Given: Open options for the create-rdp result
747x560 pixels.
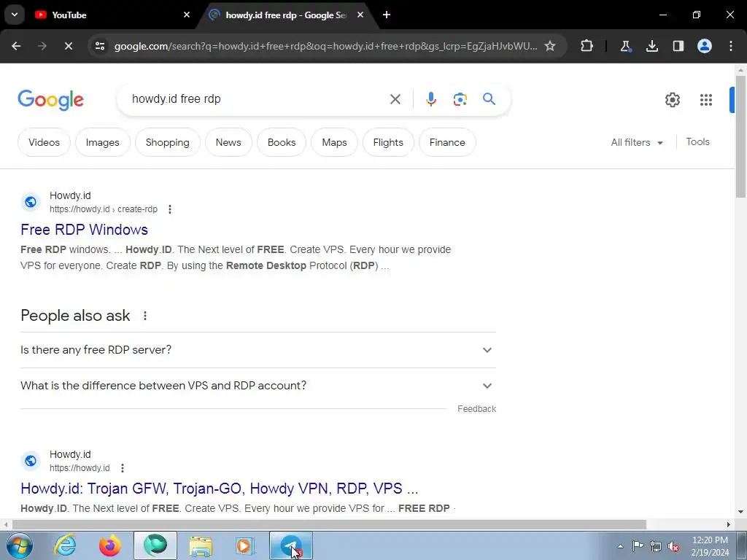Looking at the screenshot, I should 169,209.
